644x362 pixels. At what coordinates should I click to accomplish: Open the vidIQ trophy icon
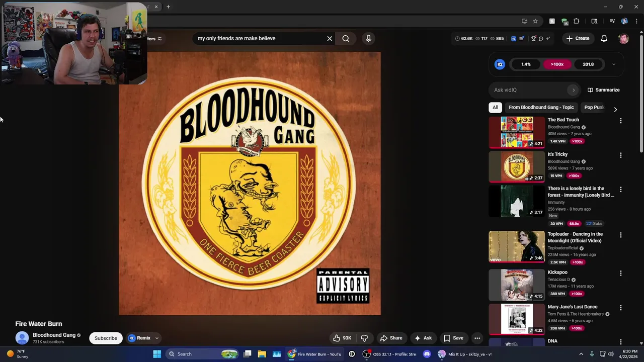[x=533, y=38]
